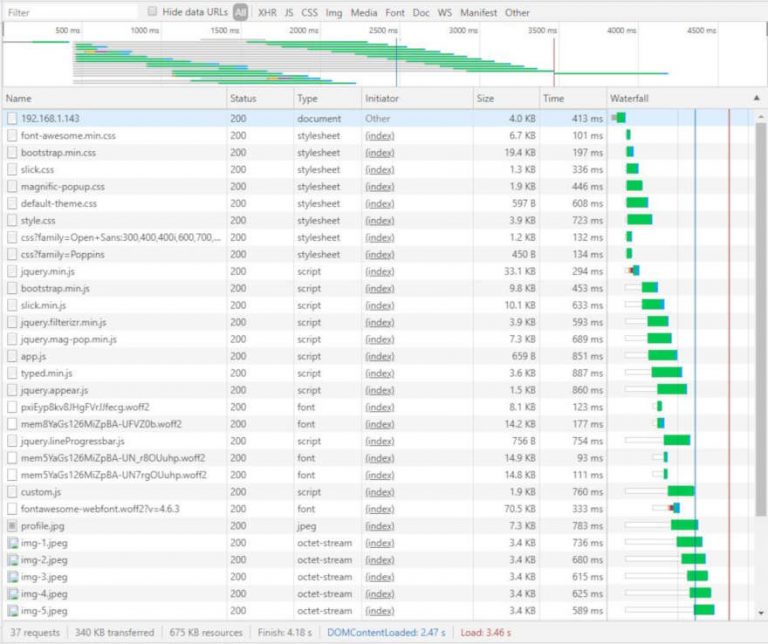Click the image icon beside img-1.jpeg

pyautogui.click(x=12, y=542)
